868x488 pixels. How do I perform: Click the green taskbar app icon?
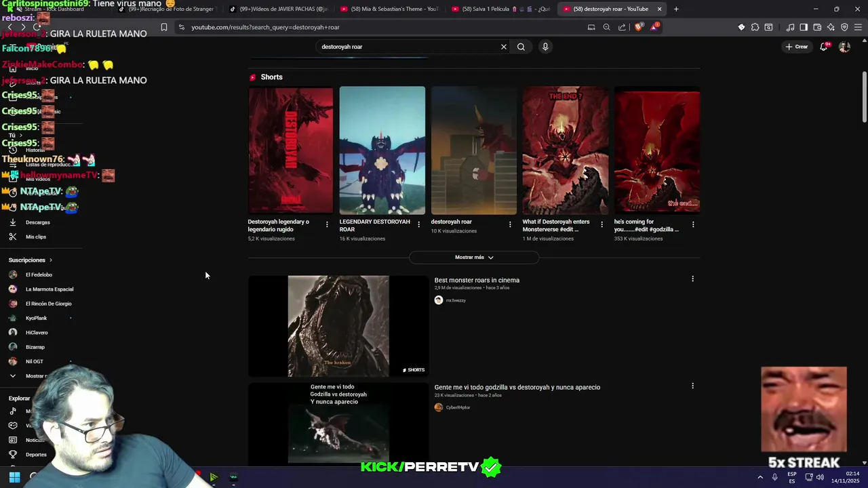point(213,477)
